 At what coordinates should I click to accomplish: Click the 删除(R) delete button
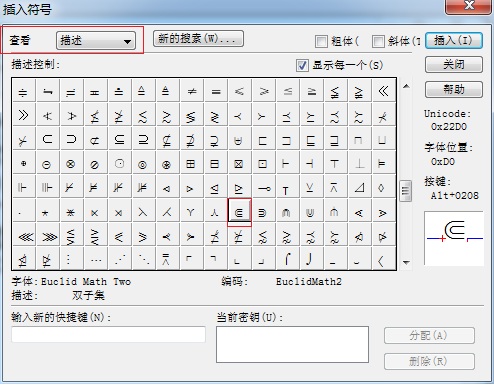429,361
